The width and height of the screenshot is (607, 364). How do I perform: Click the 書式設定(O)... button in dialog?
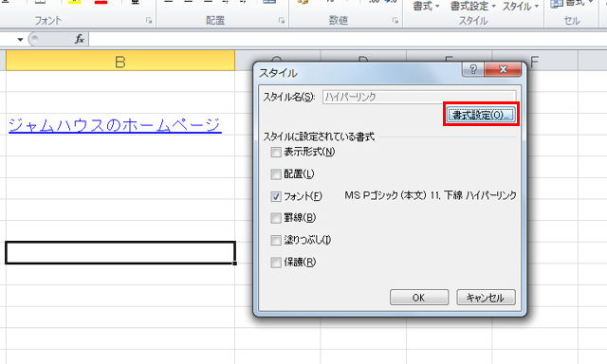point(481,115)
